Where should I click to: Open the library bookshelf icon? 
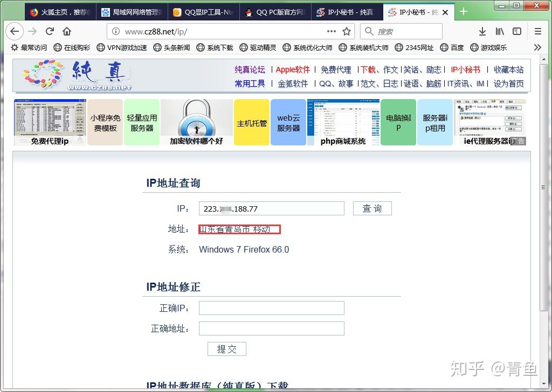(x=500, y=31)
